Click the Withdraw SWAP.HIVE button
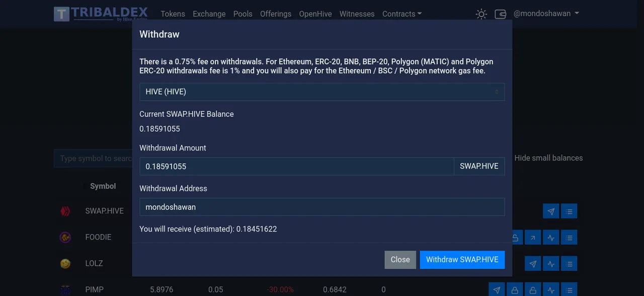 [x=462, y=260]
